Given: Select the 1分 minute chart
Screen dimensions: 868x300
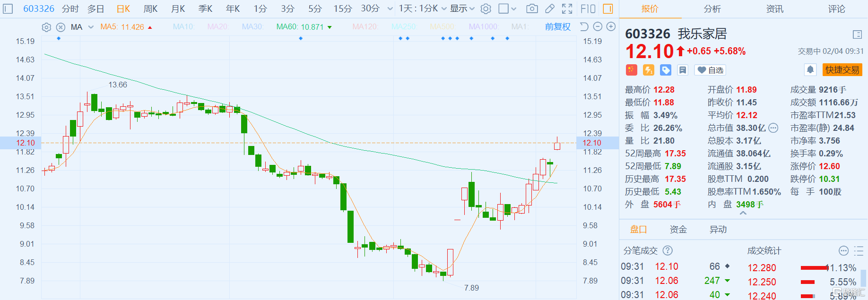Looking at the screenshot, I should coord(260,9).
